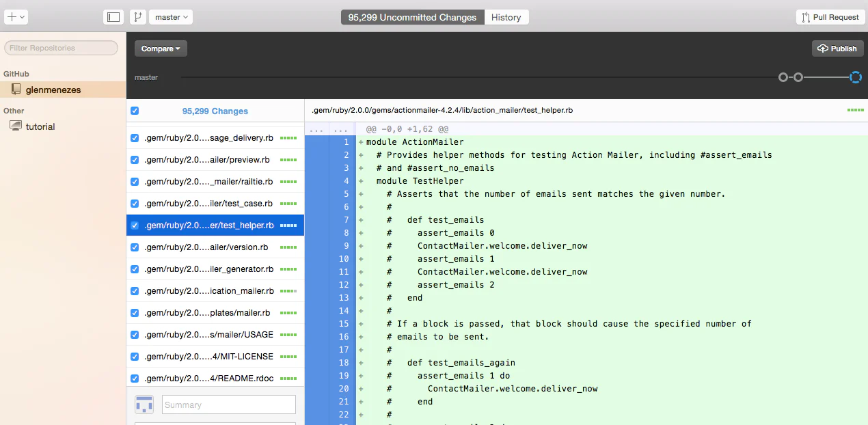Uncheck the er/test_helper.rb file checkbox
The width and height of the screenshot is (868, 425).
tap(135, 225)
